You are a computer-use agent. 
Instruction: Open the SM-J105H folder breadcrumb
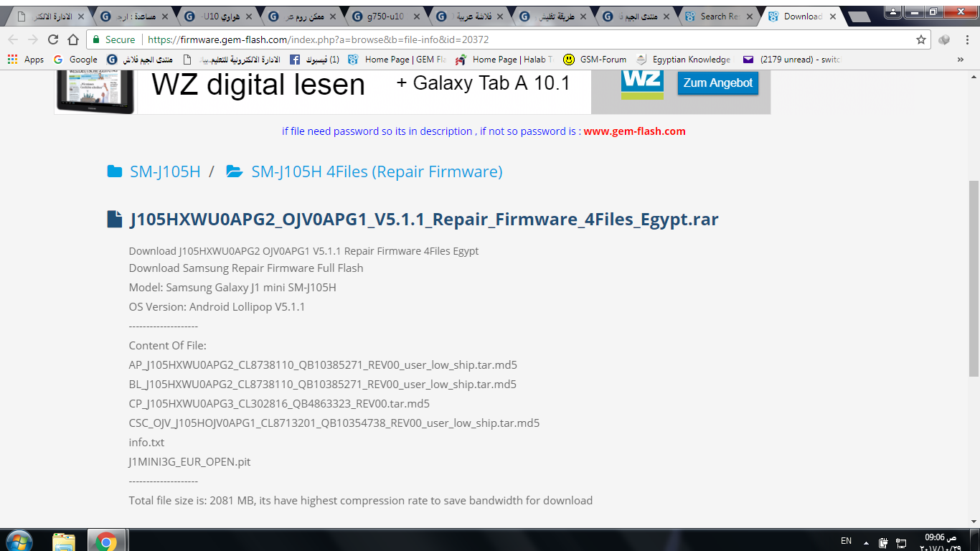point(165,171)
